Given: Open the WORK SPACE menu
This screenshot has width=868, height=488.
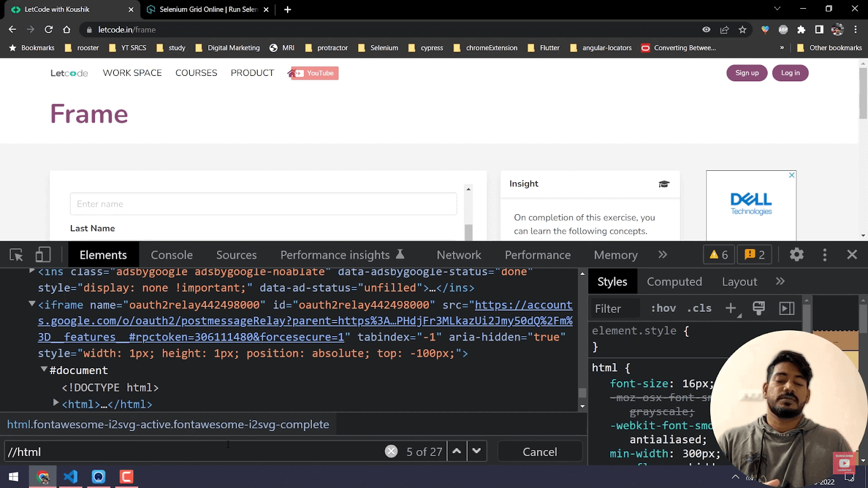Looking at the screenshot, I should pyautogui.click(x=132, y=73).
